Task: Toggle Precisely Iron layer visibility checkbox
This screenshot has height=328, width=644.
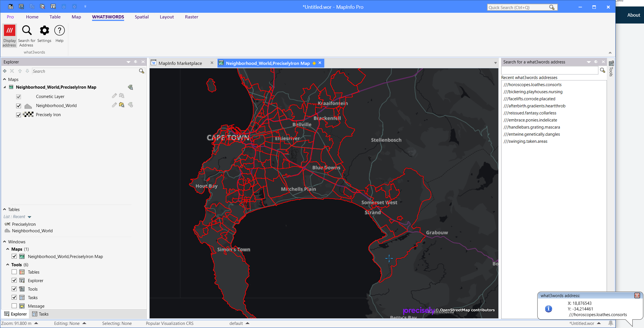Action: [19, 115]
